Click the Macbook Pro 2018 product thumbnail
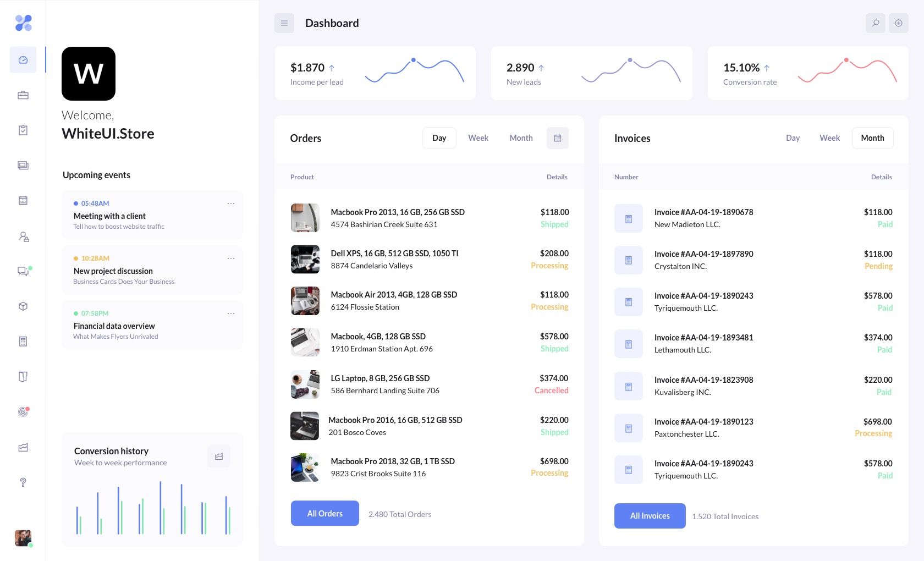The width and height of the screenshot is (924, 561). 305,468
